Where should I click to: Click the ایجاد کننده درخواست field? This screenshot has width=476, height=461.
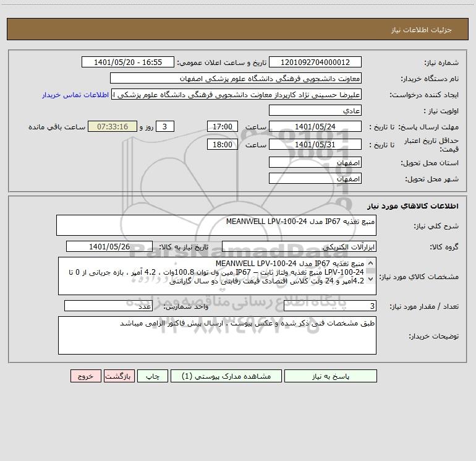tap(237, 95)
